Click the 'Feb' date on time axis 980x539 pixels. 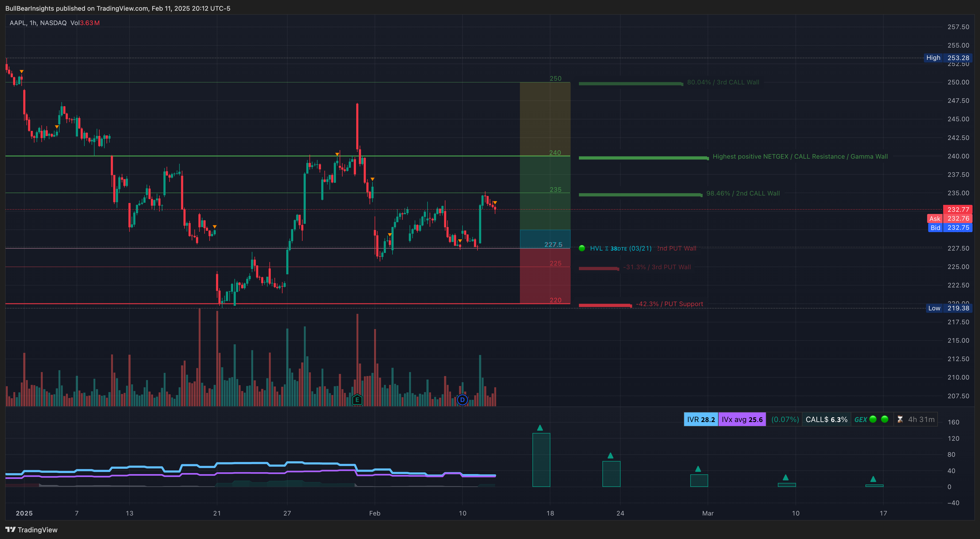pyautogui.click(x=374, y=513)
